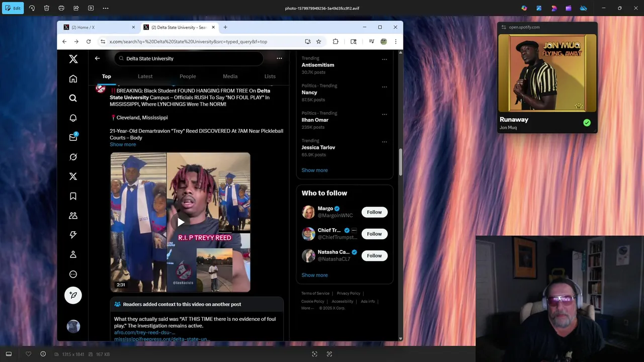
Task: Open a new browser tab with plus
Action: click(x=225, y=27)
